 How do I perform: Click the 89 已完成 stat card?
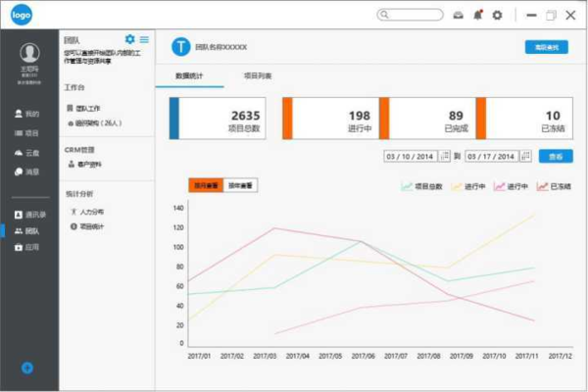[x=428, y=119]
